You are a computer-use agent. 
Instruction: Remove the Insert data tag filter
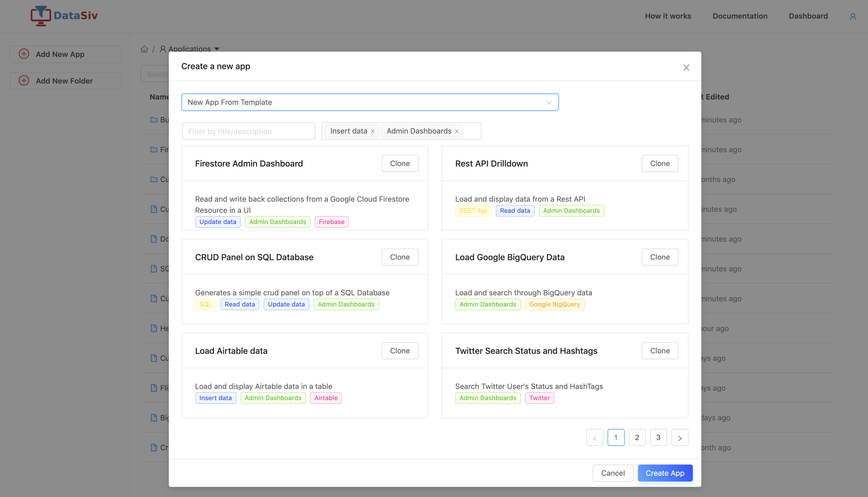[x=373, y=131]
